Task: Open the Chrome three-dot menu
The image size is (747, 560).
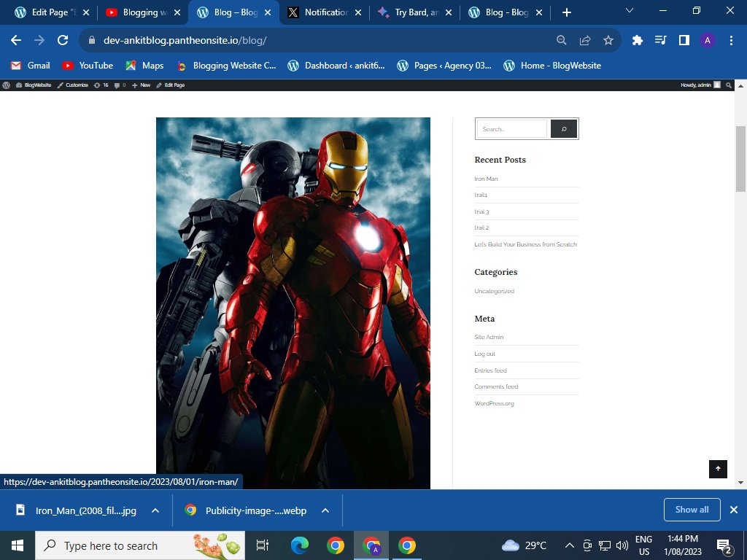Action: (x=731, y=41)
